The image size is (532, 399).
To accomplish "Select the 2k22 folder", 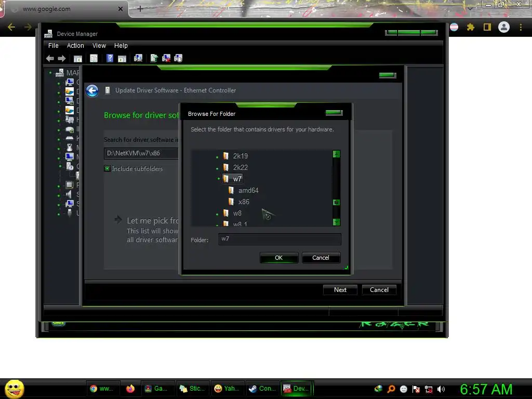I will 240,167.
